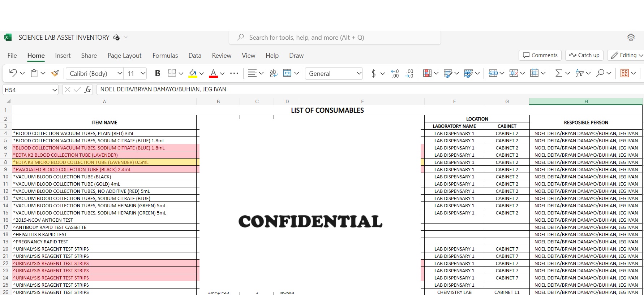
Task: Open the Add-ins grid icon
Action: (624, 73)
